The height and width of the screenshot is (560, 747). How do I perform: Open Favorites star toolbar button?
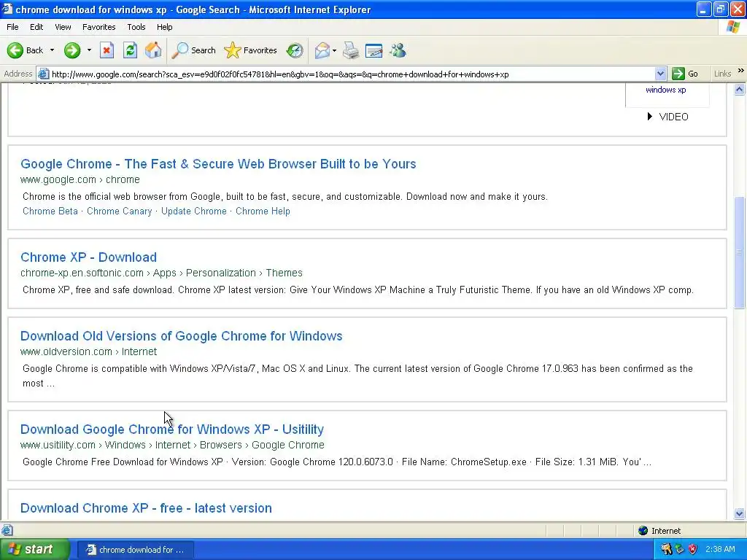click(251, 50)
